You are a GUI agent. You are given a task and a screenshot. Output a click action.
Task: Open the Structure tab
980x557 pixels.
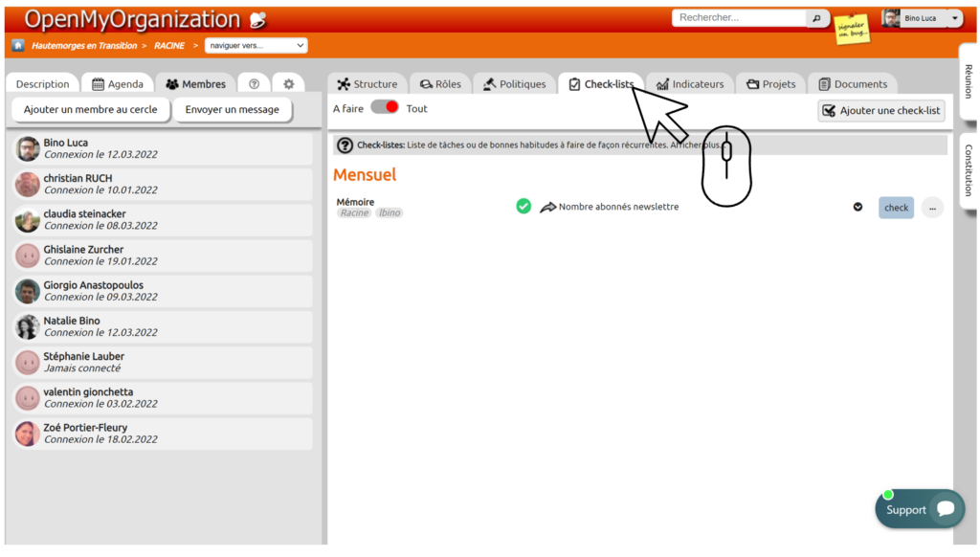click(x=367, y=84)
